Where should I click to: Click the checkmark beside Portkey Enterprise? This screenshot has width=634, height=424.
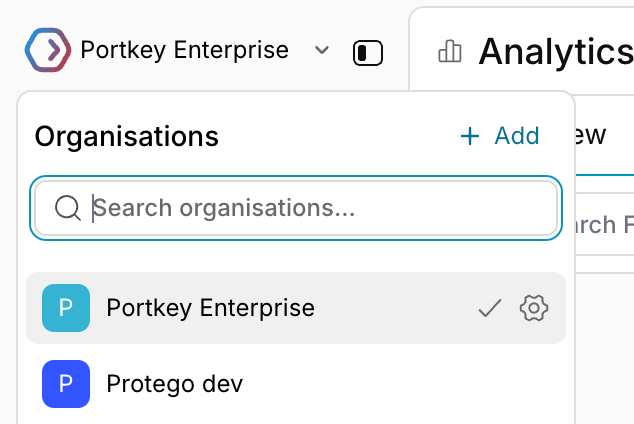click(490, 308)
